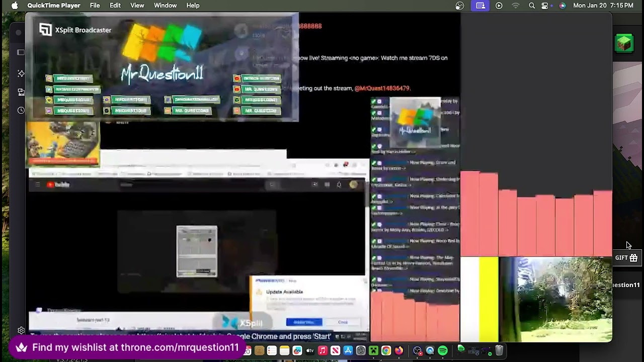
Task: Open QuickTime Player in the dock
Action: (430, 350)
